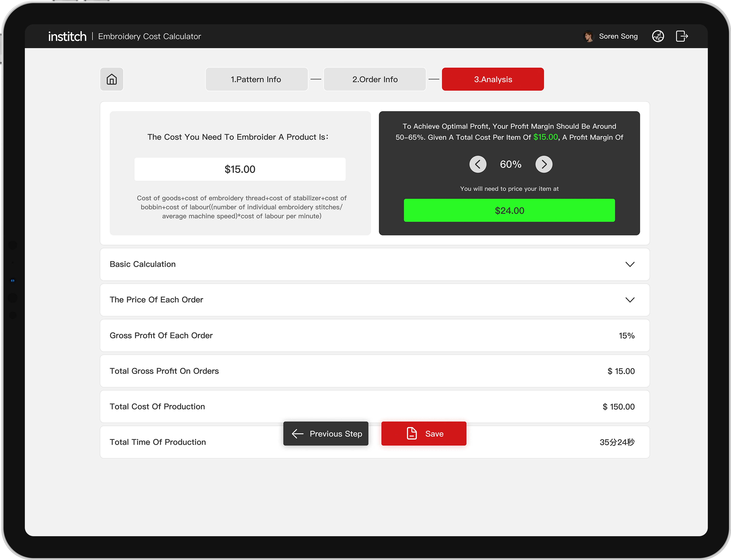Select the green $24.00 price field
The image size is (731, 560).
509,210
